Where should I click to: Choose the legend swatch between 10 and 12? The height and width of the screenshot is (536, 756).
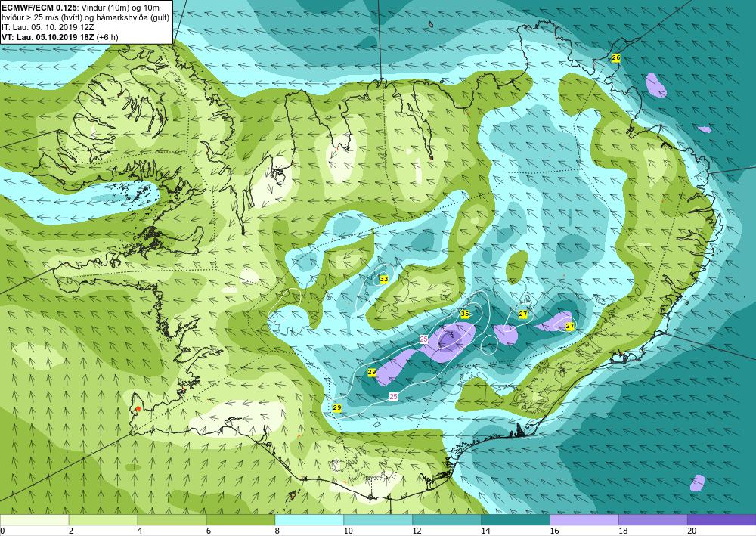pos(378,520)
